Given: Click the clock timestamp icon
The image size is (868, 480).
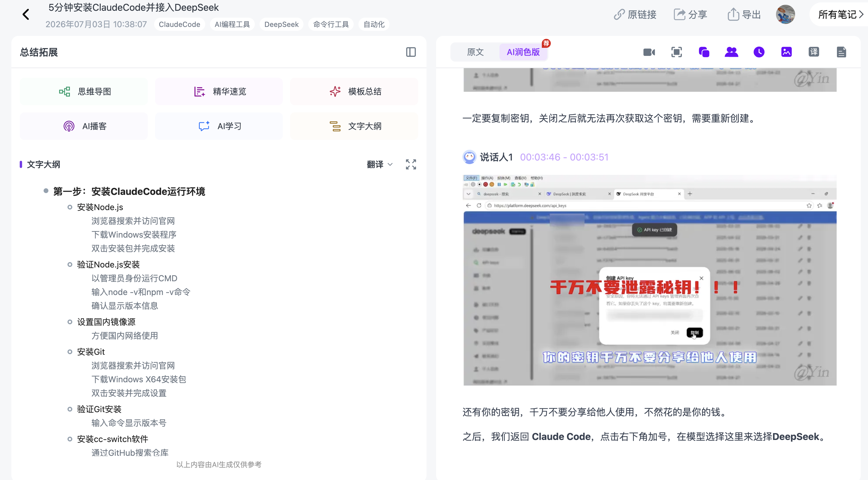Looking at the screenshot, I should (x=759, y=52).
